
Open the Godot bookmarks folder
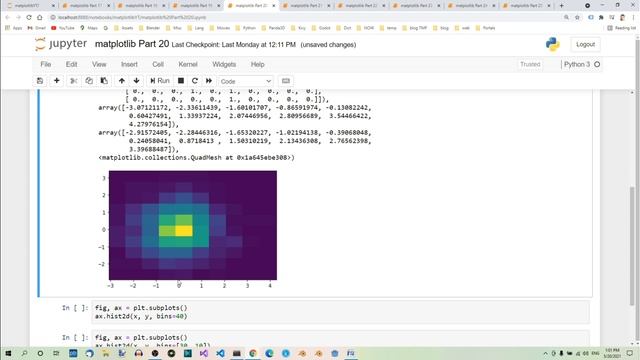[x=320, y=28]
